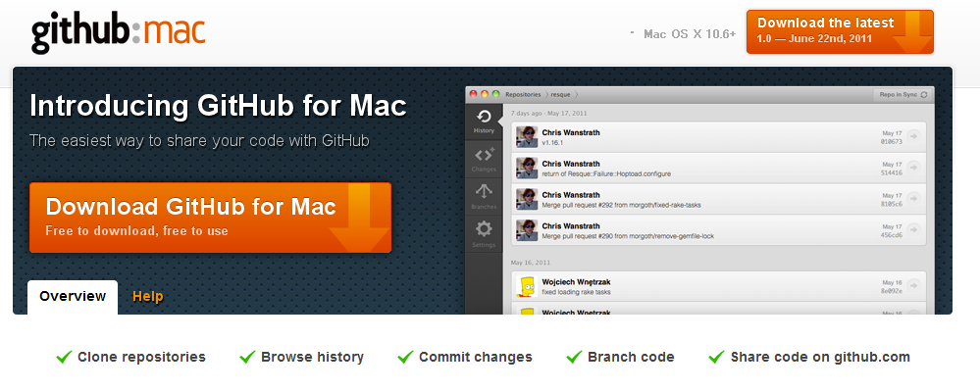The height and width of the screenshot is (391, 980).
Task: Click avatar on pull request #292 commit
Action: click(527, 199)
